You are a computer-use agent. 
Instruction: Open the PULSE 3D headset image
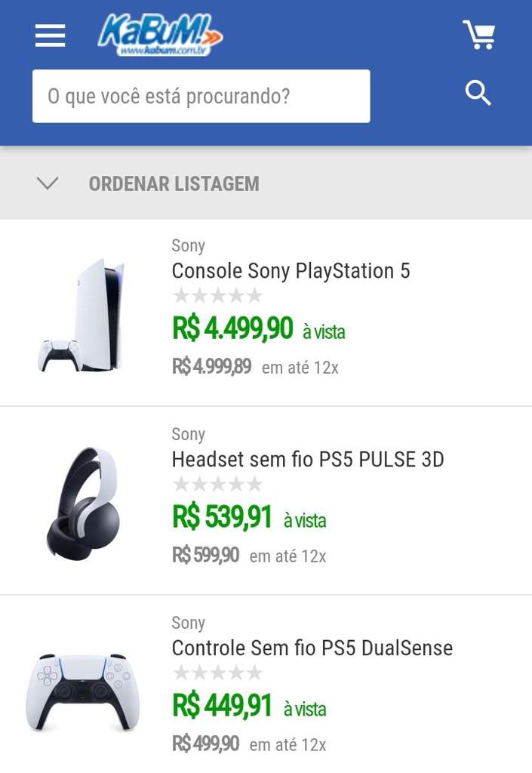click(x=83, y=502)
